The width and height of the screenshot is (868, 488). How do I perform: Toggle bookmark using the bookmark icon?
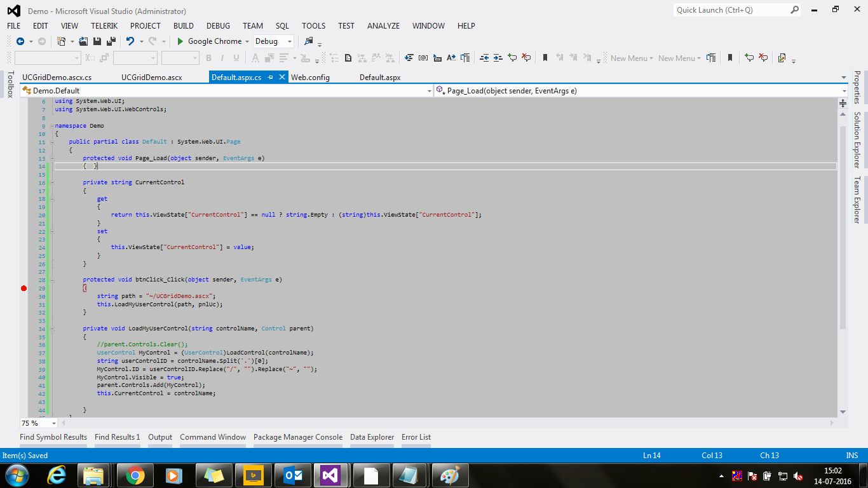tap(545, 58)
